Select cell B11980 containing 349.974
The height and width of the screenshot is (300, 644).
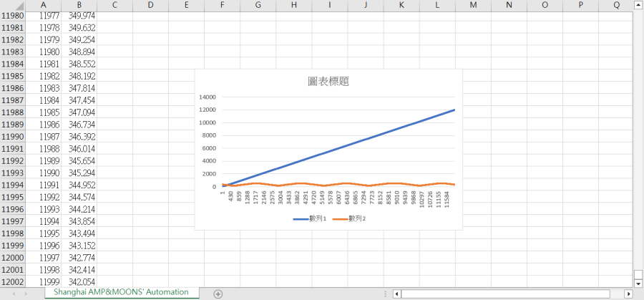pyautogui.click(x=79, y=16)
